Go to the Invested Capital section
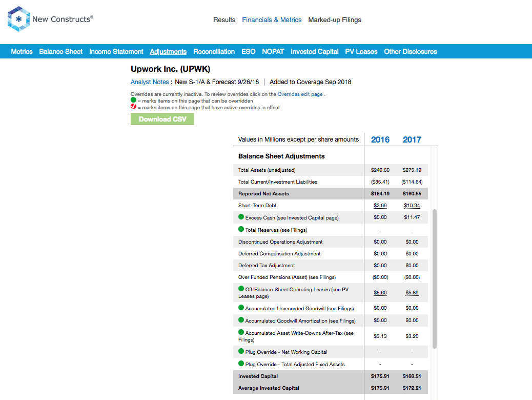 pos(315,52)
